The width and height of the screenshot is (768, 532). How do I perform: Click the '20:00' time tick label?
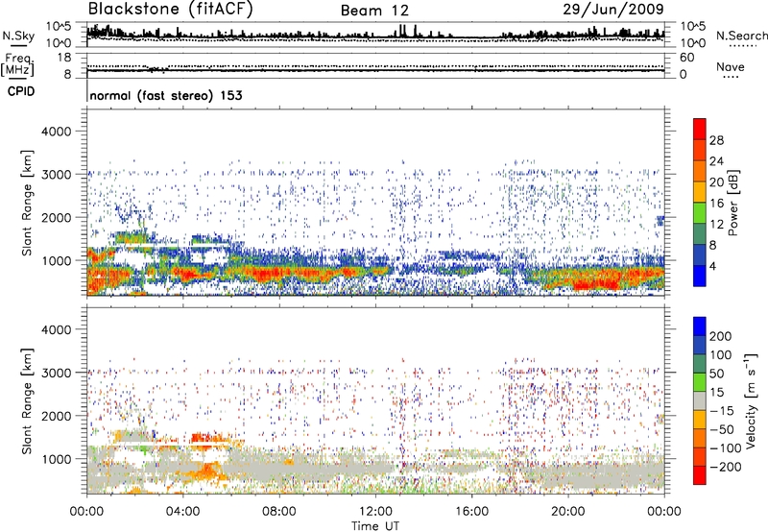pyautogui.click(x=567, y=512)
